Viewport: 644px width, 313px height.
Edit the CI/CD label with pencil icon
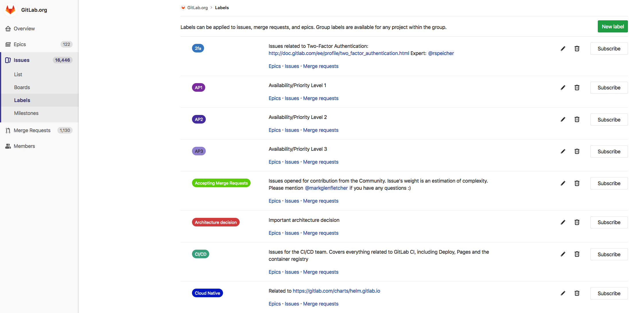click(563, 254)
